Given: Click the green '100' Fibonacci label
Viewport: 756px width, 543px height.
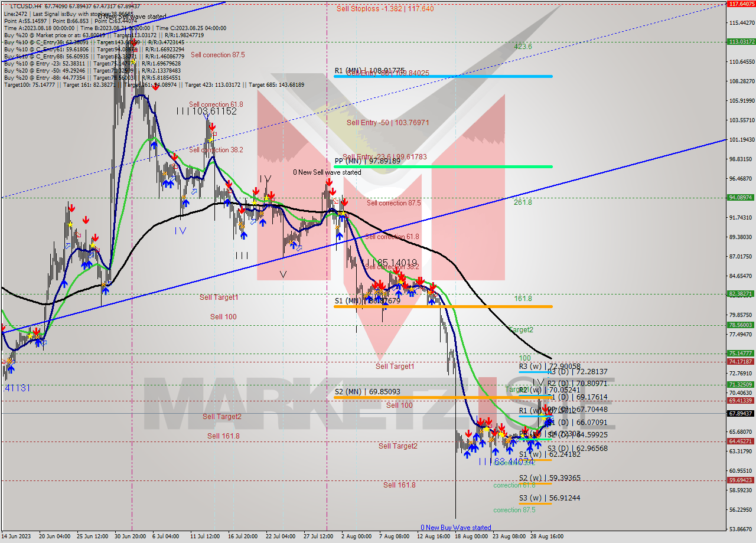Looking at the screenshot, I should tap(524, 358).
